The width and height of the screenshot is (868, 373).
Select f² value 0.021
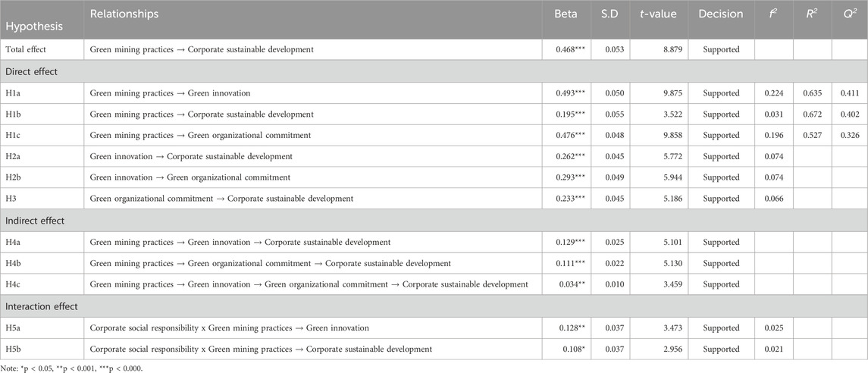[774, 349]
